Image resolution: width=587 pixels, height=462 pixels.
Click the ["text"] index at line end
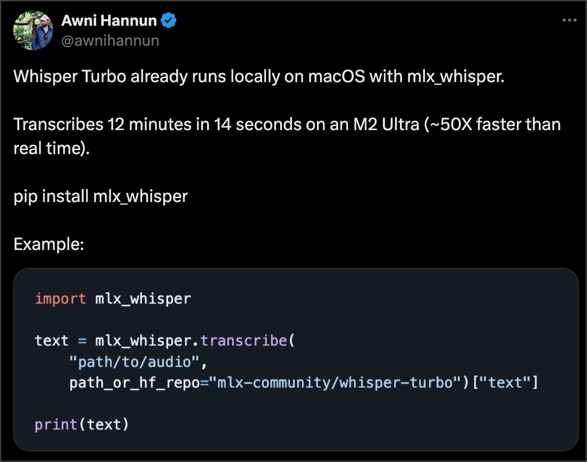point(505,383)
